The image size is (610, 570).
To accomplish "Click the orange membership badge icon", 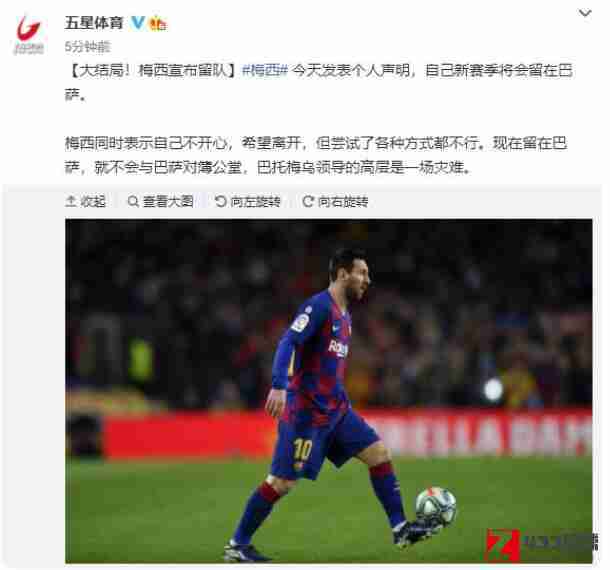I will click(158, 23).
